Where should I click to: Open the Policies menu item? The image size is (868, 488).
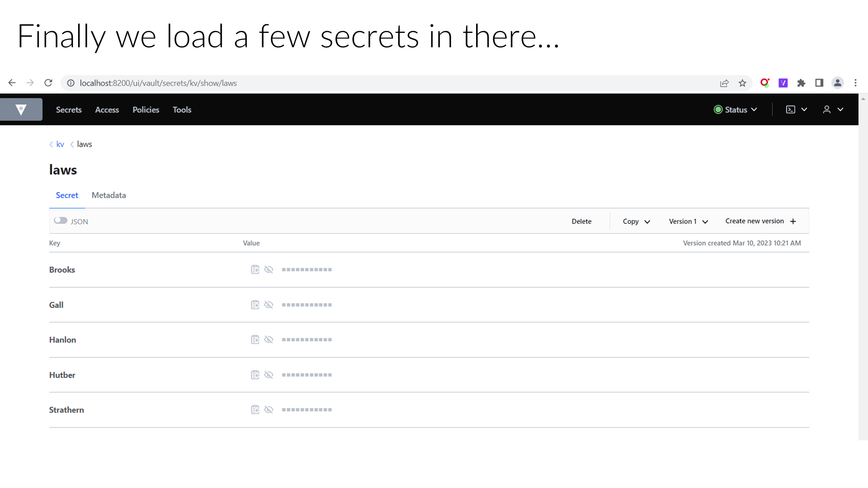tap(146, 110)
